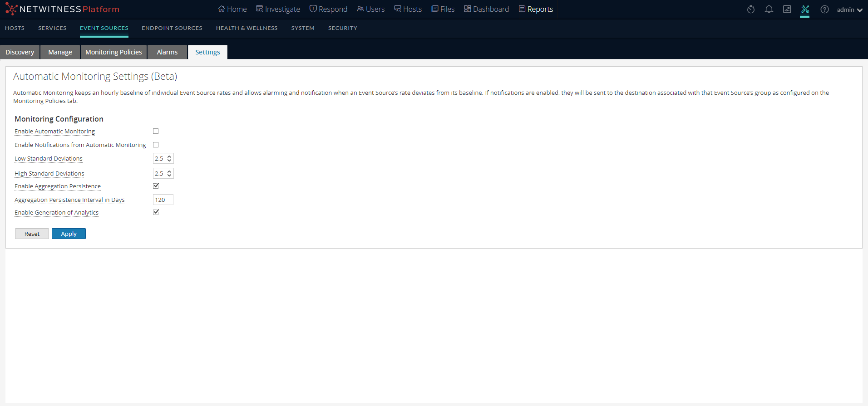Click the highlighted Admin tools icon
Image resolution: width=868 pixels, height=406 pixels.
pos(805,9)
